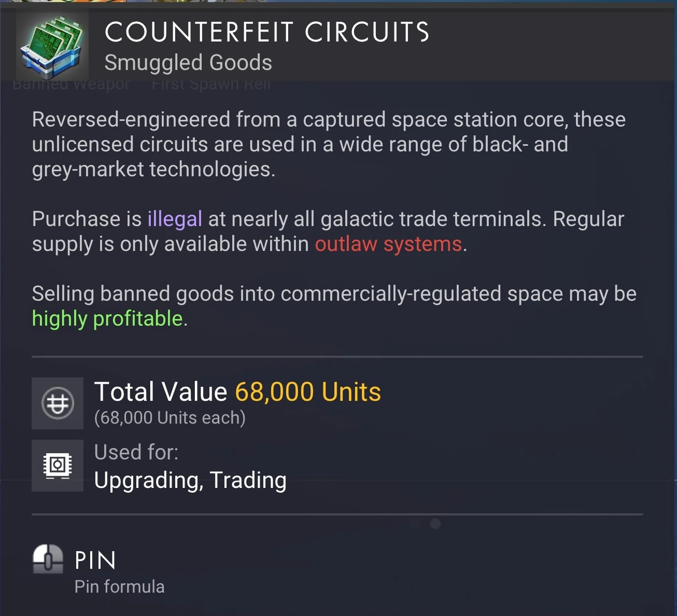Select the 'Pin formula' caption text
Viewport: 677px width, 616px height.
(x=119, y=586)
